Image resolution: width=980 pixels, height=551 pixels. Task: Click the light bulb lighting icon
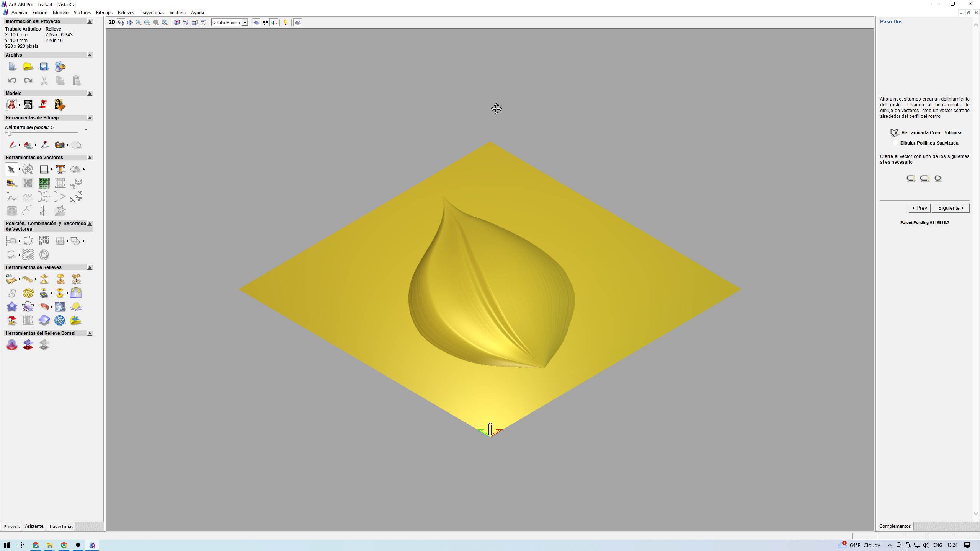tap(285, 23)
